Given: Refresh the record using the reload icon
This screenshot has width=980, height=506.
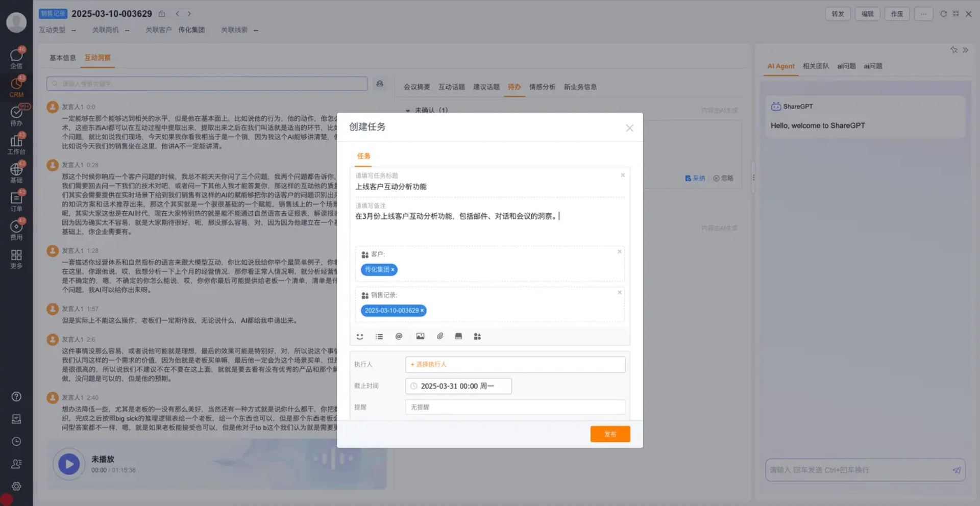Looking at the screenshot, I should point(943,14).
